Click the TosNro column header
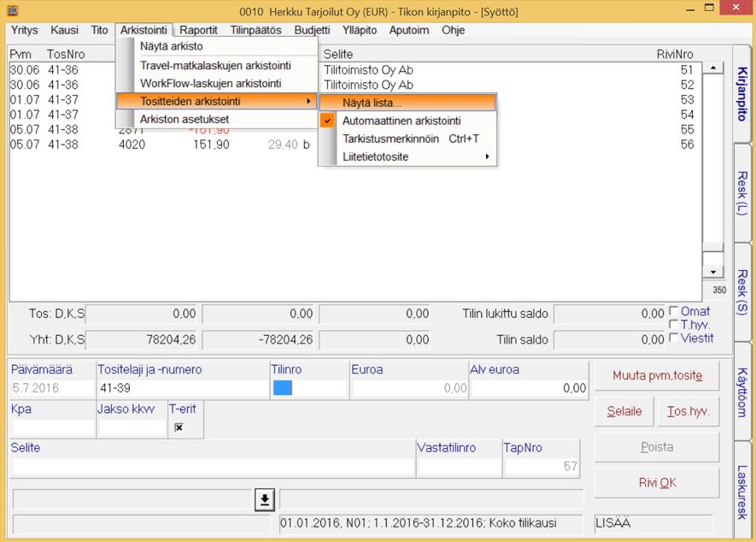 coord(66,54)
